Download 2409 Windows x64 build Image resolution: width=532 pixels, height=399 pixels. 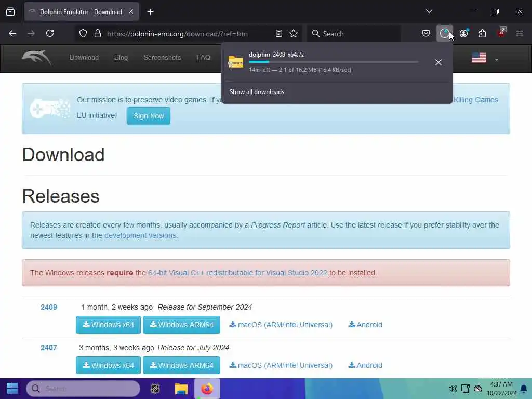point(108,325)
